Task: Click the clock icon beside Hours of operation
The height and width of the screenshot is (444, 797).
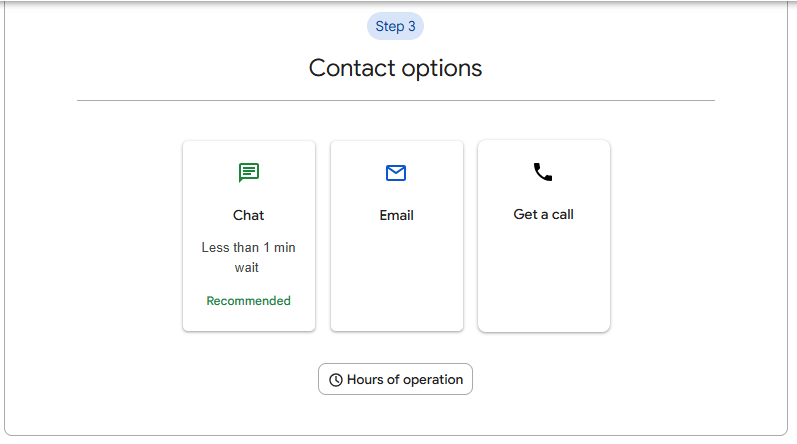Action: [335, 380]
